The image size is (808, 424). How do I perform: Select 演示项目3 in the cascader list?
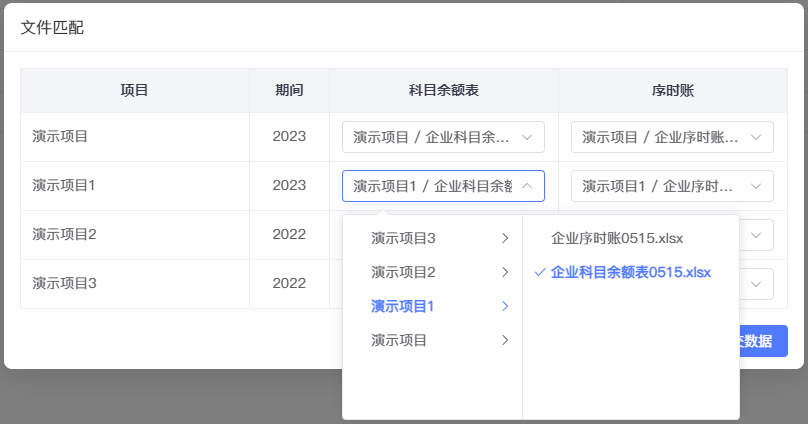tap(432, 238)
